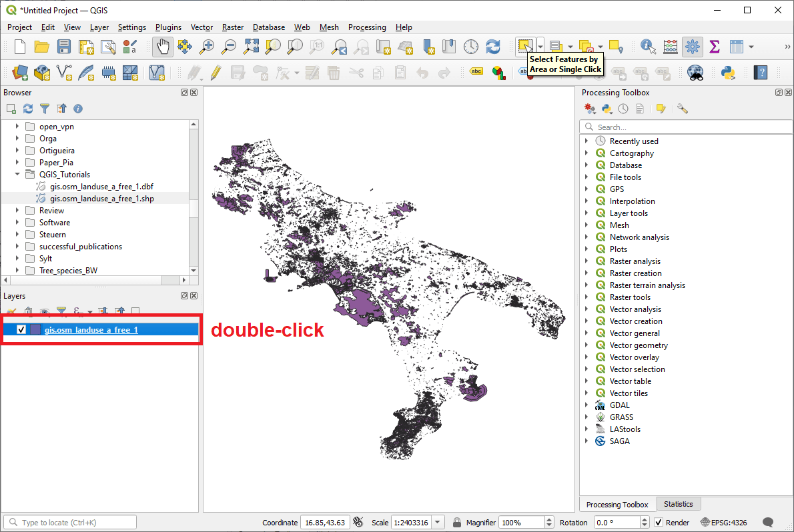The image size is (794, 532).
Task: Refresh the Browser panel
Action: click(28, 108)
